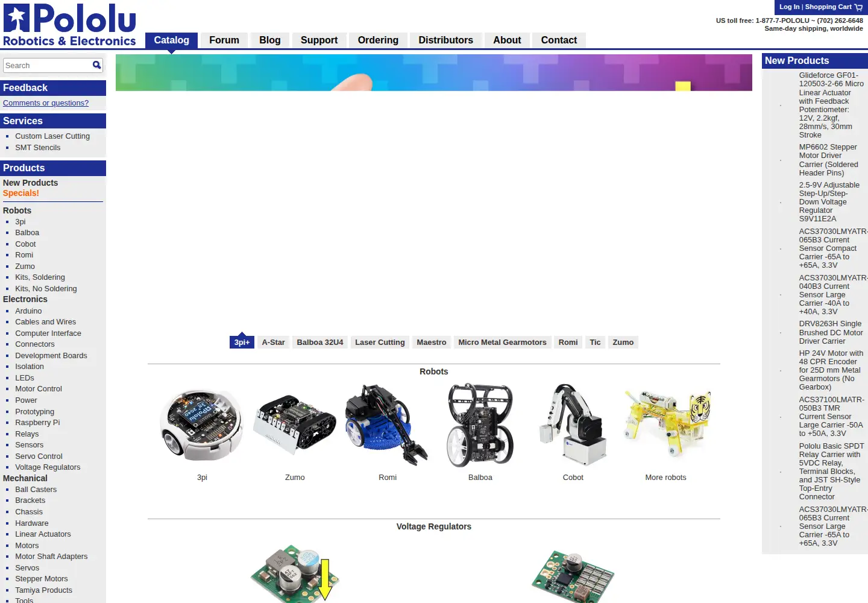868x603 pixels.
Task: Open the Catalog tab
Action: click(x=171, y=40)
